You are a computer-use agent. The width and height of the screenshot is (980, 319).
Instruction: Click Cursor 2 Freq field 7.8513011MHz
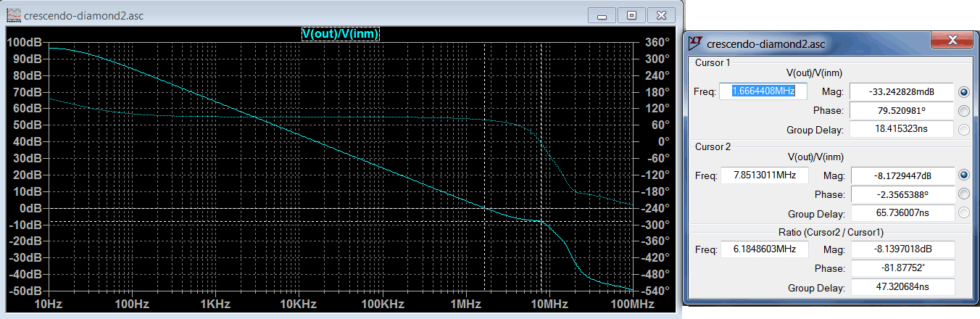[x=765, y=175]
